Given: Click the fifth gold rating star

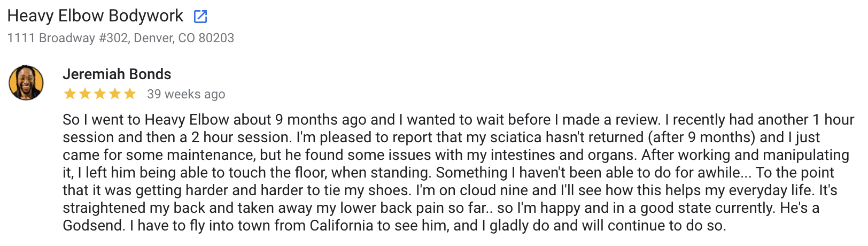Looking at the screenshot, I should [130, 94].
